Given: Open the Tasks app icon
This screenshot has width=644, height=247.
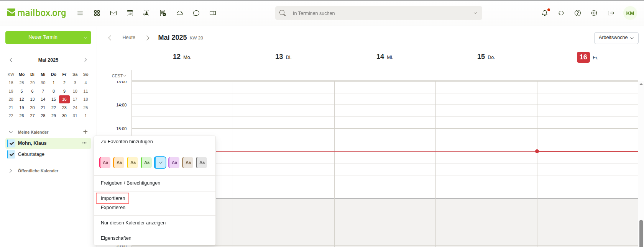Looking at the screenshot, I should 163,13.
